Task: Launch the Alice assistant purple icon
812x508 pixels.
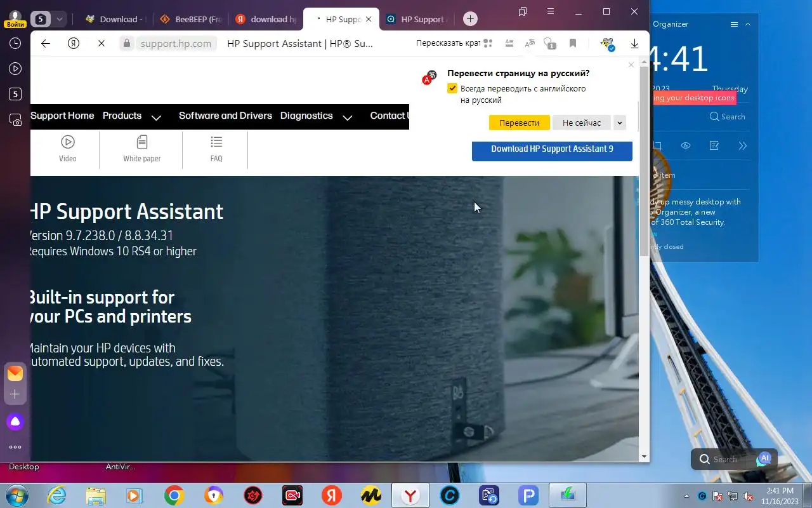Action: 15,422
